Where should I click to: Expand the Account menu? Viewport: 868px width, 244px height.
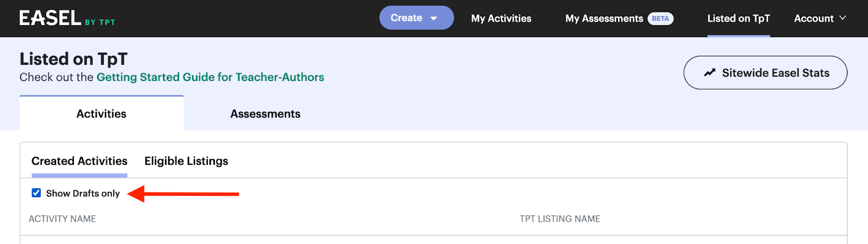[820, 18]
